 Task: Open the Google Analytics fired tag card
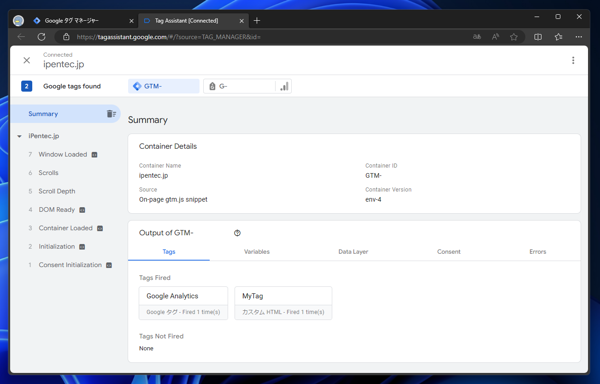pyautogui.click(x=183, y=303)
